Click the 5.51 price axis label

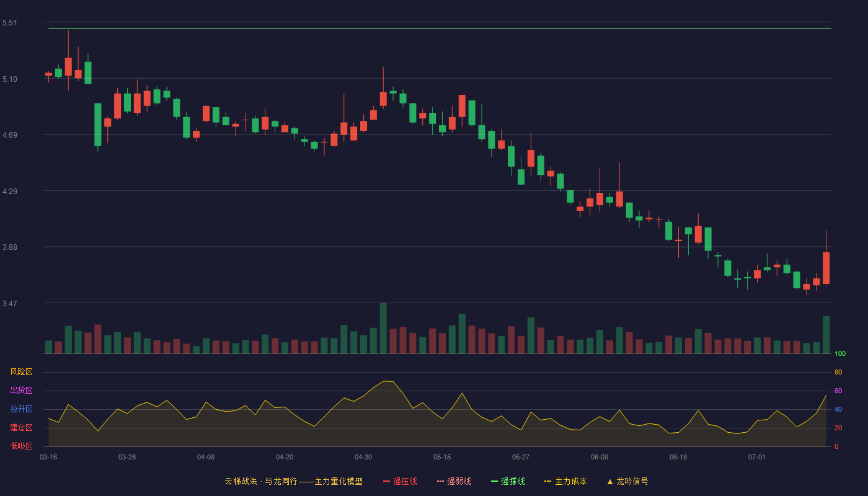(x=10, y=23)
